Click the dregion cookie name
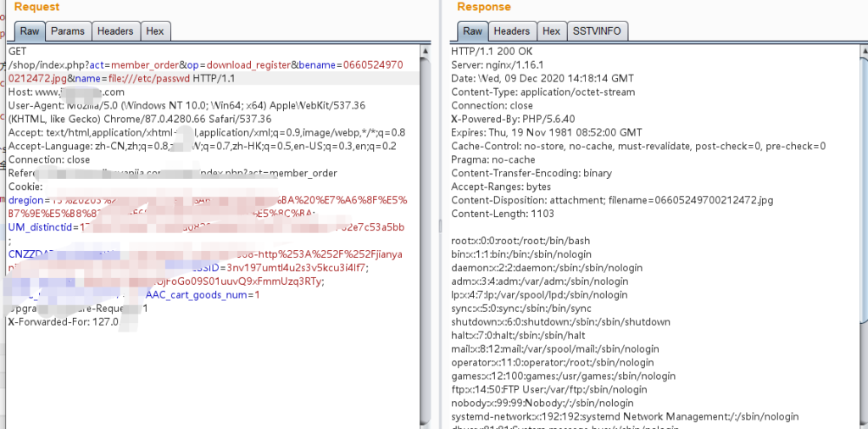868x429 pixels. tap(25, 200)
